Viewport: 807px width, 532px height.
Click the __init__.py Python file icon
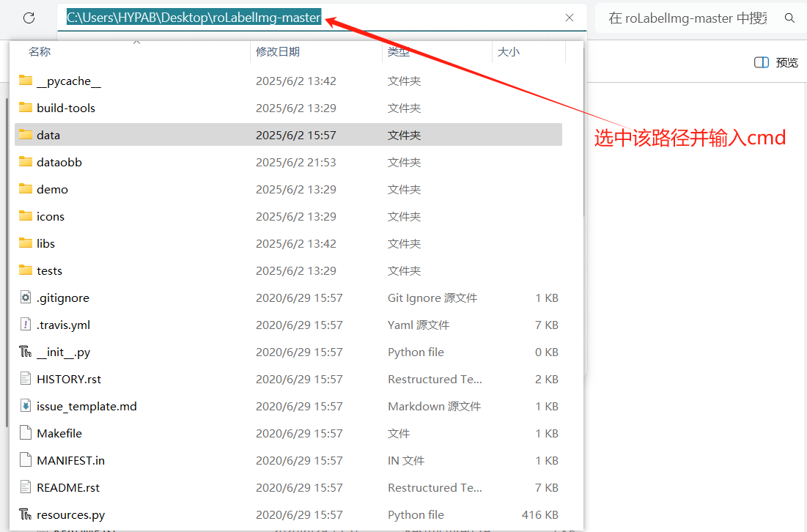[25, 352]
